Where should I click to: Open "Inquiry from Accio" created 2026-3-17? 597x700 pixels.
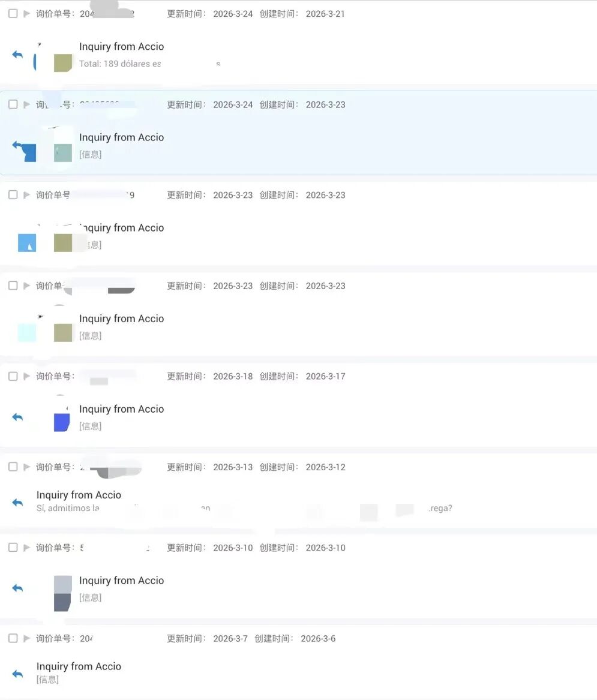point(121,409)
